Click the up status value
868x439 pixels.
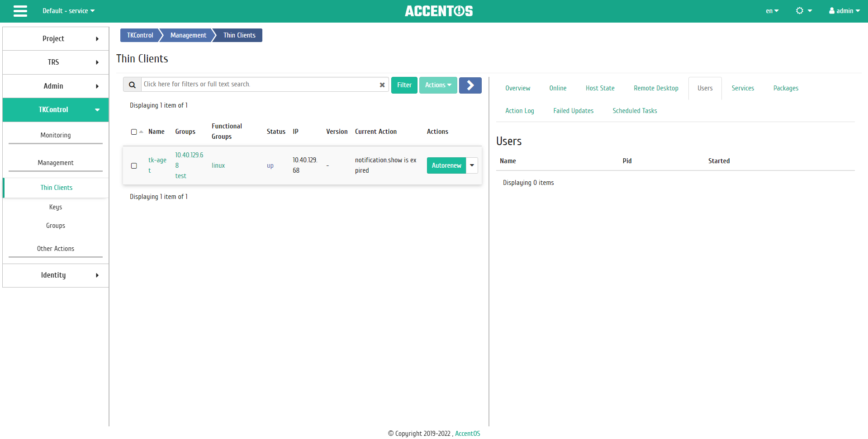(x=270, y=166)
